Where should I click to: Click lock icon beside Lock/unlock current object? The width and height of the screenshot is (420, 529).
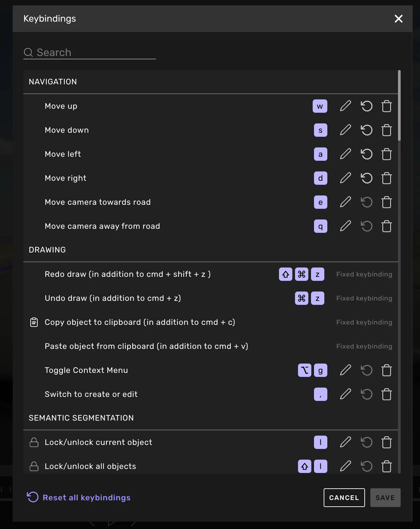coord(34,442)
